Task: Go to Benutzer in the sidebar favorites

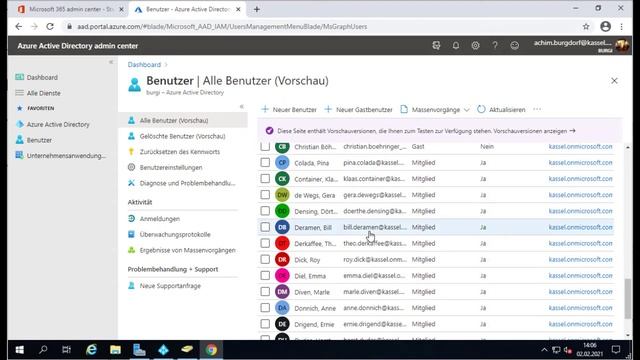Action: [39, 140]
